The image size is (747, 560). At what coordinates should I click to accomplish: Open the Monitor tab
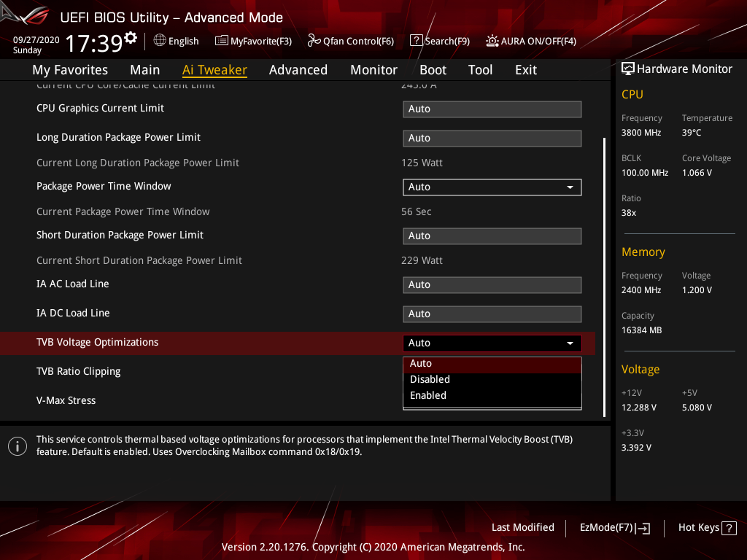pos(373,70)
